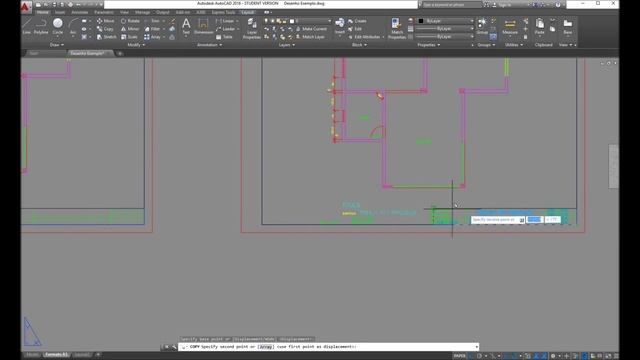This screenshot has width=640, height=360.
Task: Click the Insert block tool
Action: (x=340, y=26)
